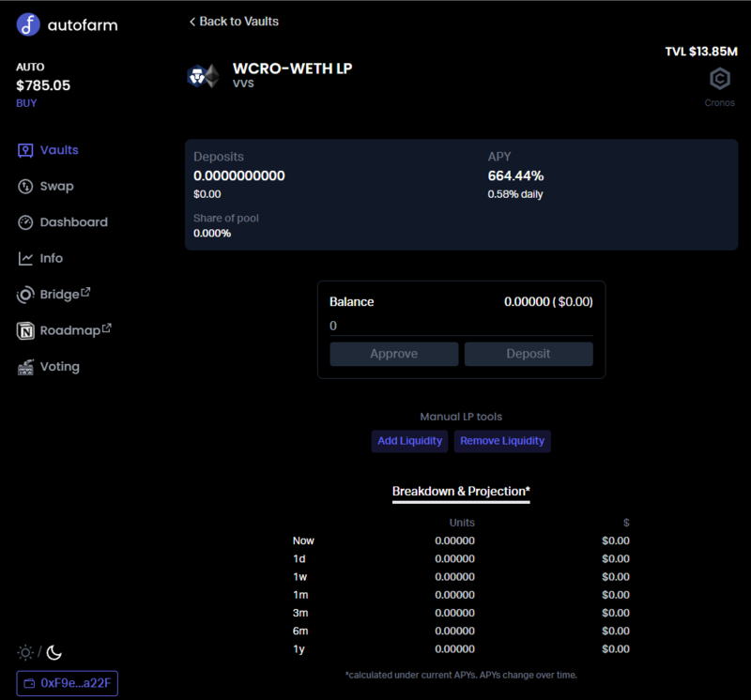Click the TVL $13.85M text

(701, 52)
